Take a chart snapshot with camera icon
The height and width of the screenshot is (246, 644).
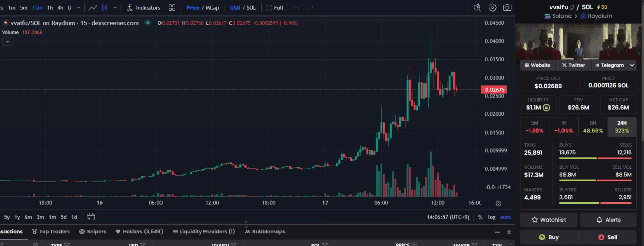[x=507, y=8]
